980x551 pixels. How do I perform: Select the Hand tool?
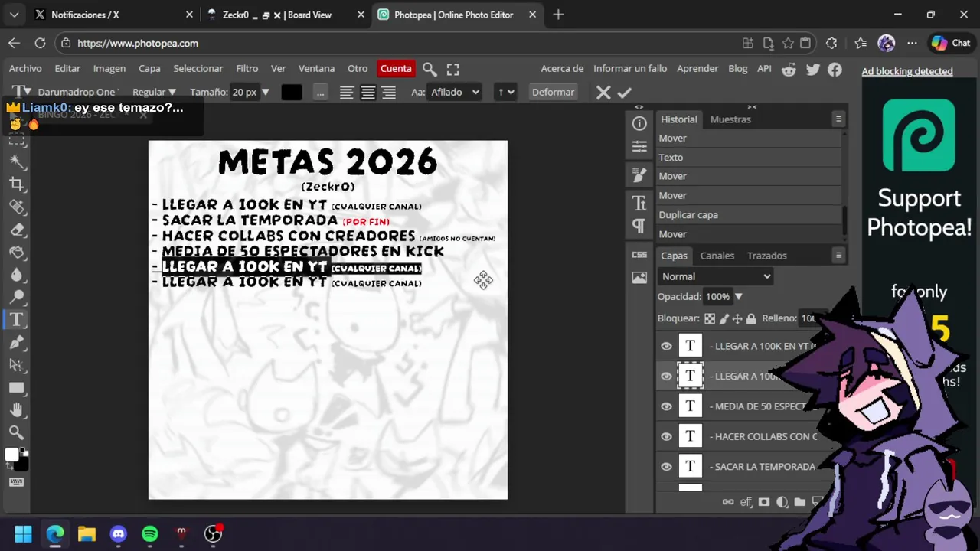17,409
